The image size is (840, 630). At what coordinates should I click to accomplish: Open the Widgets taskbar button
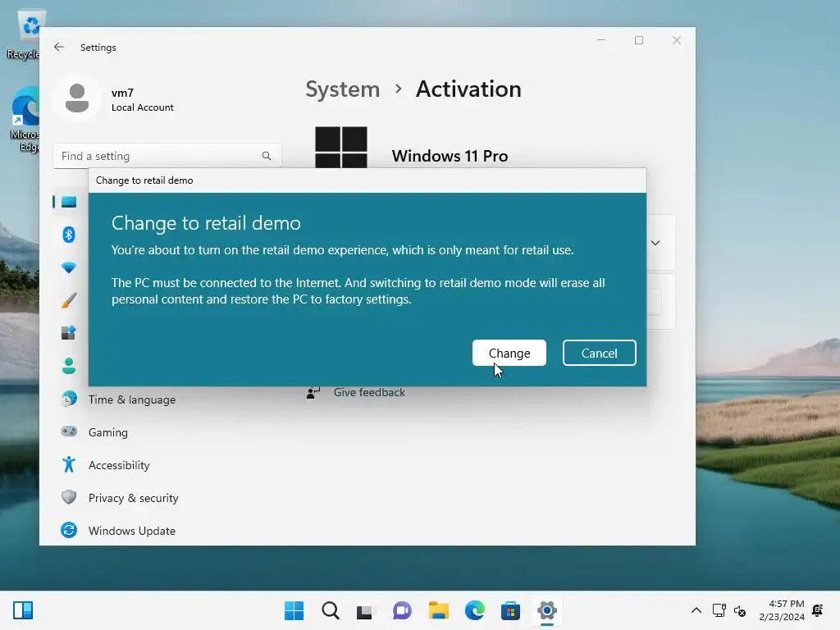[x=23, y=610]
